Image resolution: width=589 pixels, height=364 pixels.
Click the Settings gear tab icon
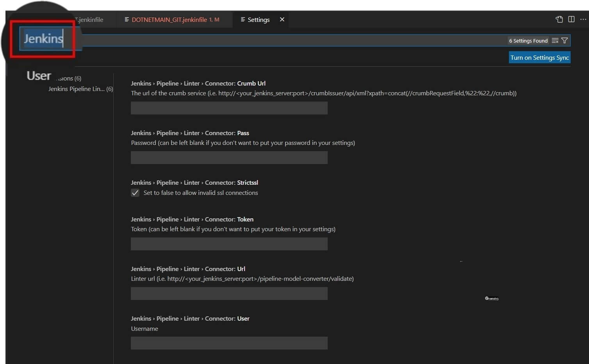(243, 20)
